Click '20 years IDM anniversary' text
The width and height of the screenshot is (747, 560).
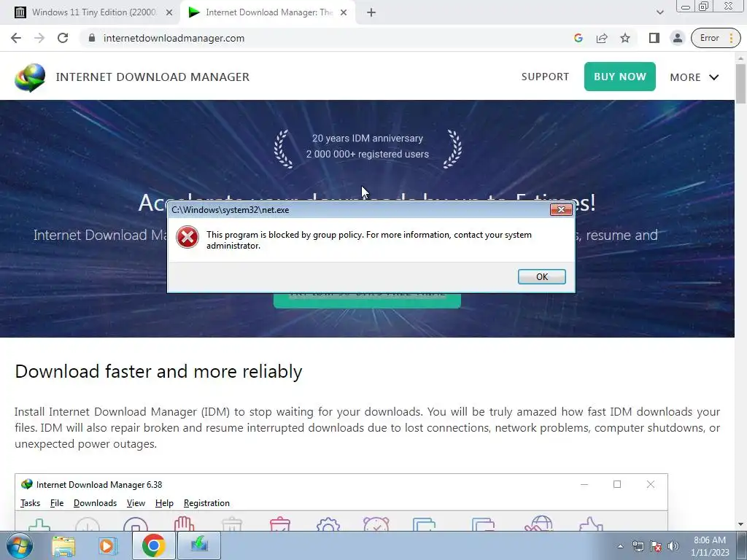(368, 138)
